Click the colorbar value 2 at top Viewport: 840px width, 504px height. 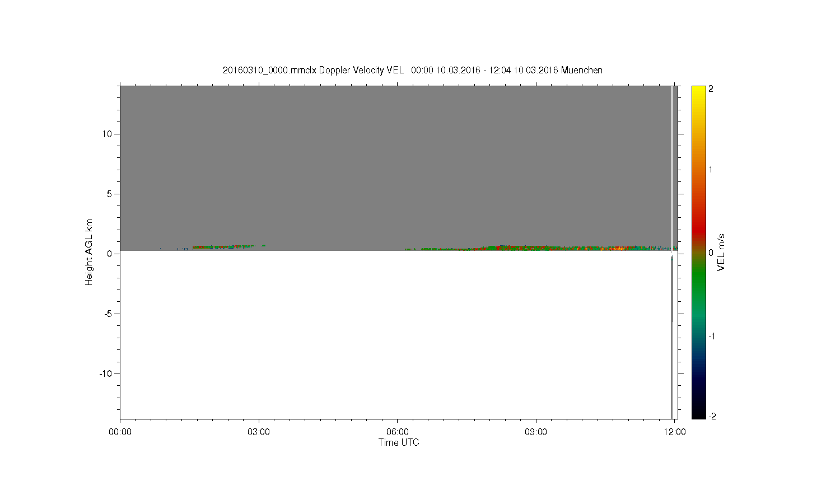(711, 89)
